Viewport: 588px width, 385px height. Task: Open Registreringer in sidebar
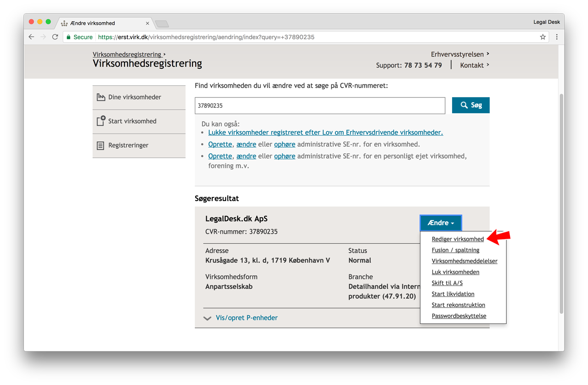coord(139,145)
